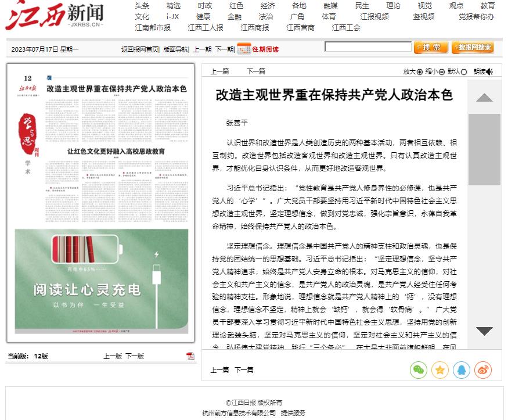Click 返回报网首页 link
Viewport: 508px width, 420px height.
coord(140,49)
